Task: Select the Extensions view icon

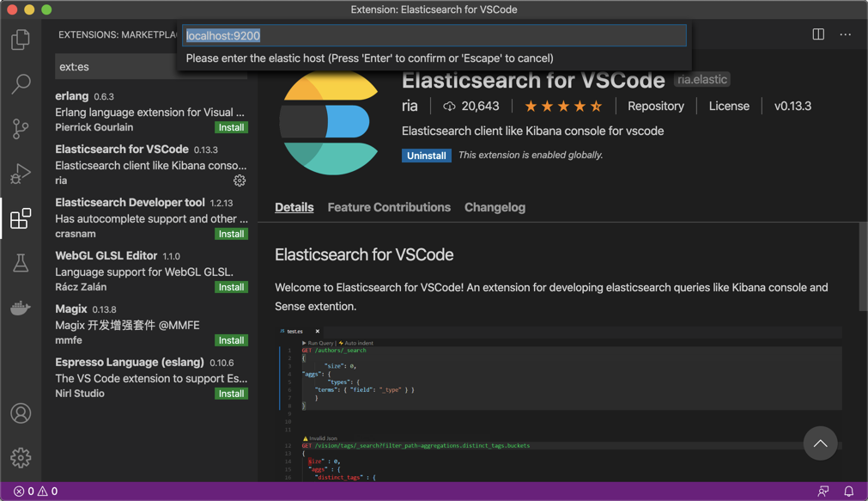Action: coord(21,218)
